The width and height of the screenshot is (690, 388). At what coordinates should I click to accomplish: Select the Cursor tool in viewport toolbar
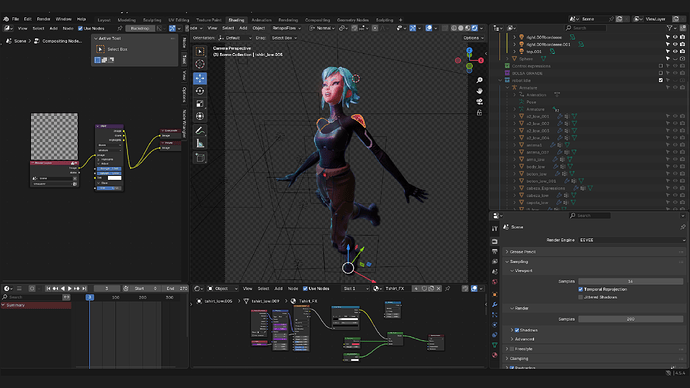pyautogui.click(x=200, y=64)
